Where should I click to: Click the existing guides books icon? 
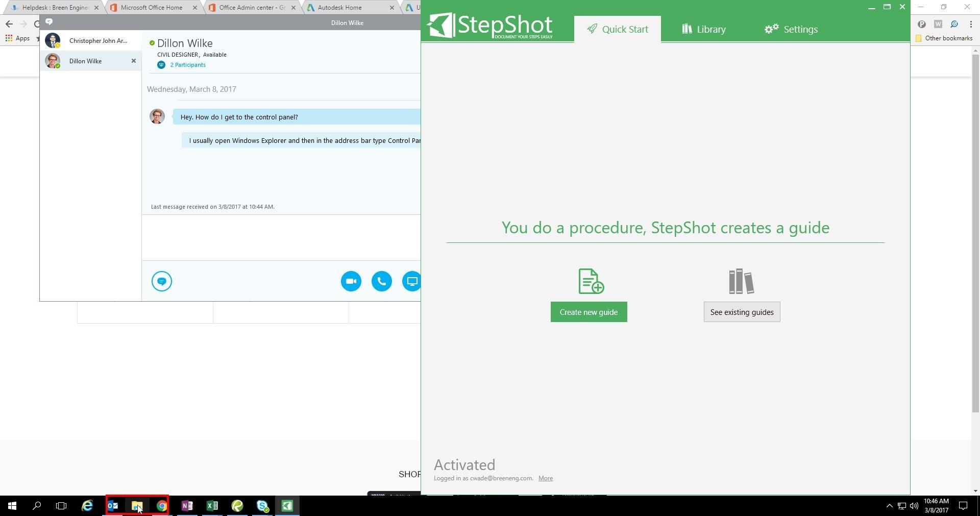pos(741,281)
